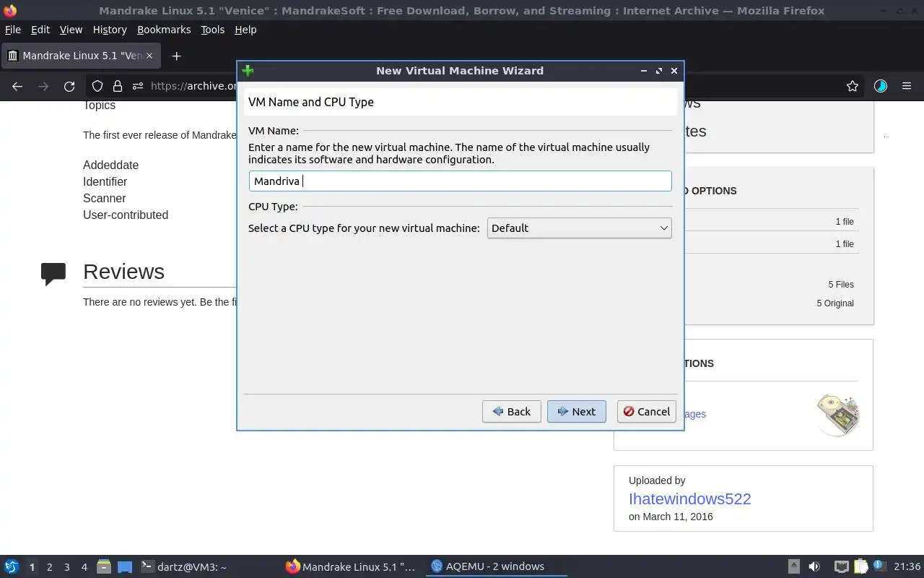924x578 pixels.
Task: Click the User-contributed label
Action: [126, 215]
